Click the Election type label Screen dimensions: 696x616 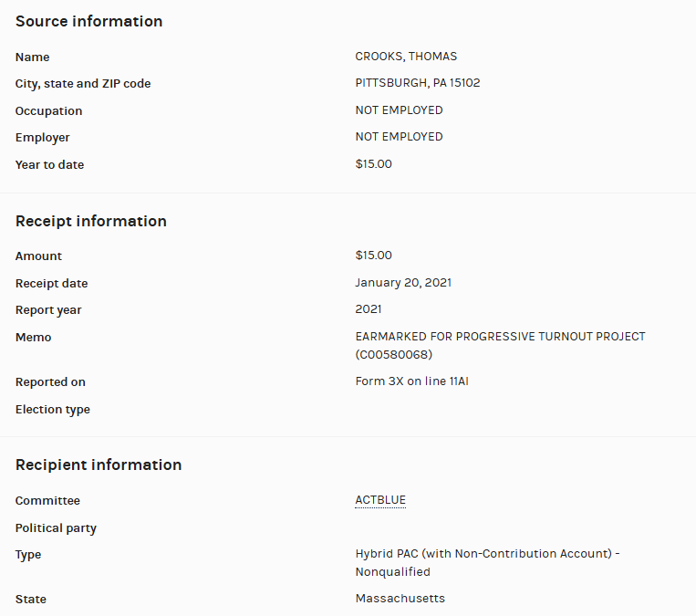pos(53,410)
